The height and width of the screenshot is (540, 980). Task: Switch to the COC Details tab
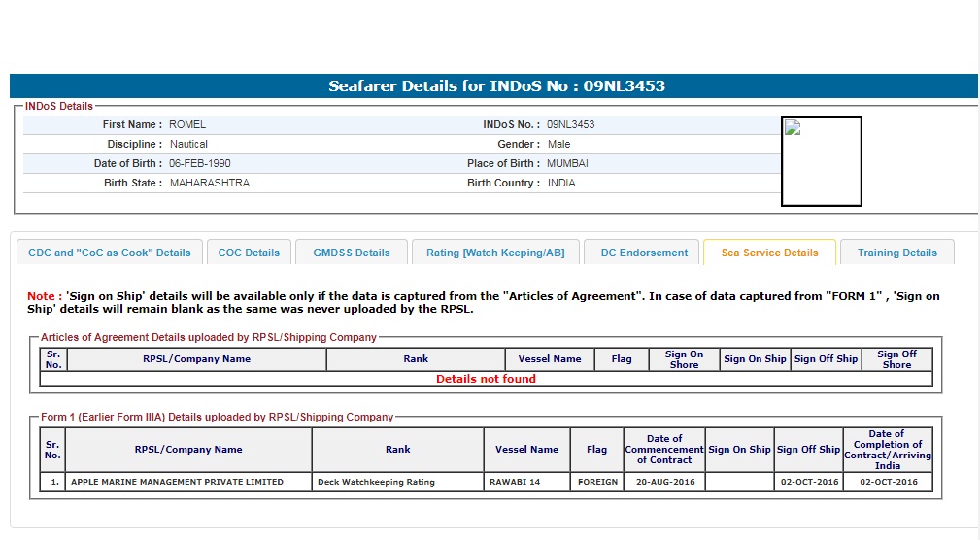(249, 253)
